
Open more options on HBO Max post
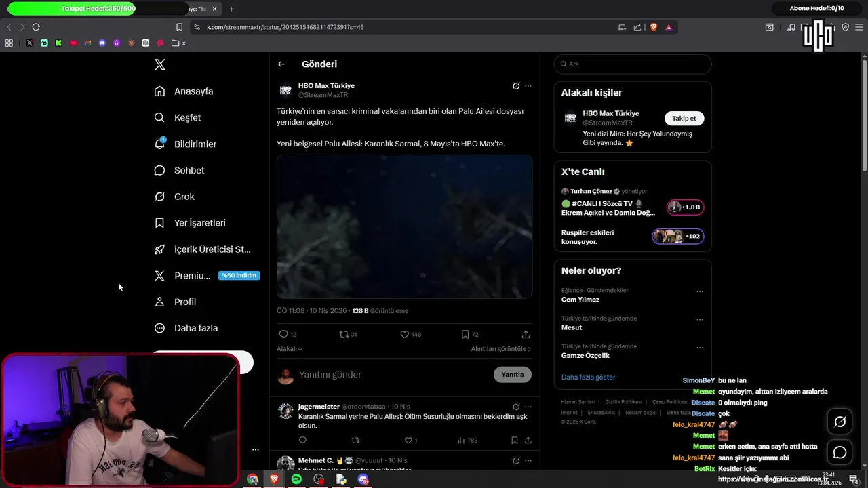(528, 86)
